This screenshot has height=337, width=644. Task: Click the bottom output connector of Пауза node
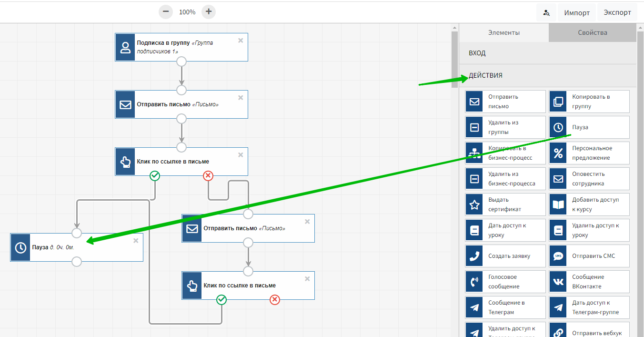pyautogui.click(x=77, y=262)
